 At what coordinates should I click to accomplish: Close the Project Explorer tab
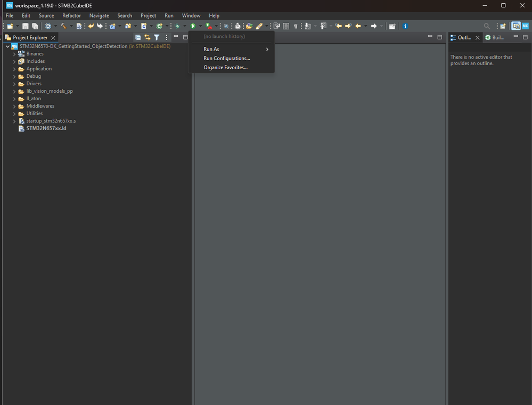[53, 38]
